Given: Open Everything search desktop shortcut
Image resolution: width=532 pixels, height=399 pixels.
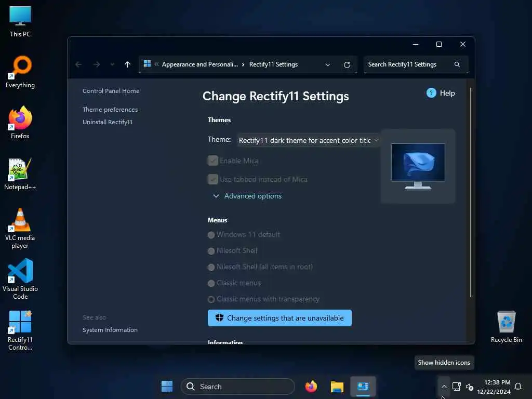Looking at the screenshot, I should click(20, 72).
